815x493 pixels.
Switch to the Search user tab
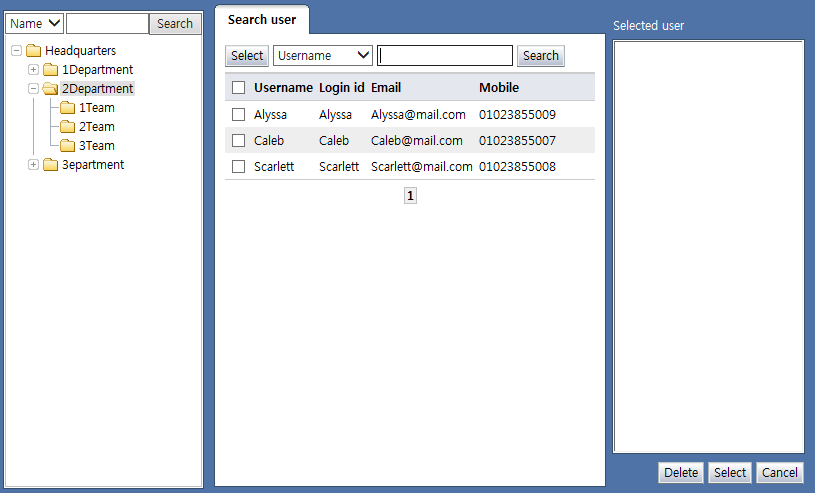click(262, 20)
